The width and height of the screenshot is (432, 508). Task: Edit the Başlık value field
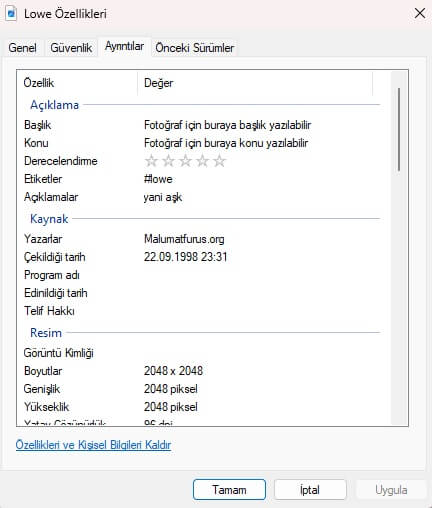(x=227, y=125)
